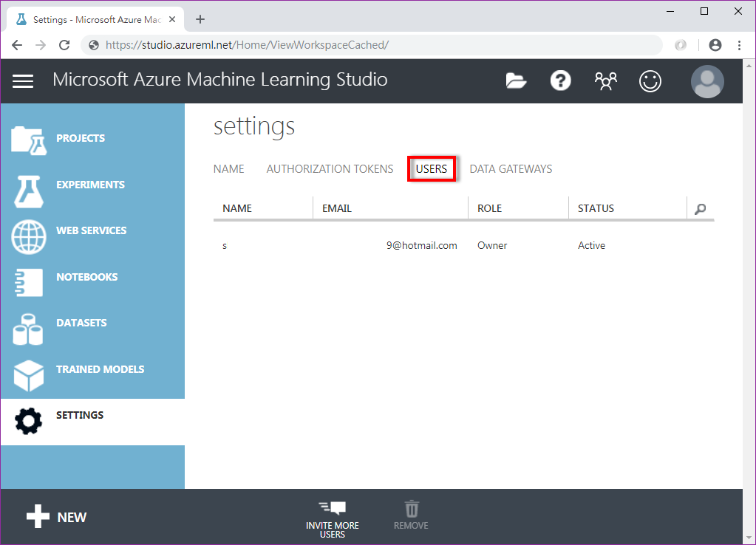Search users with the magnifier icon
Screen dimensions: 756x545
coord(700,209)
